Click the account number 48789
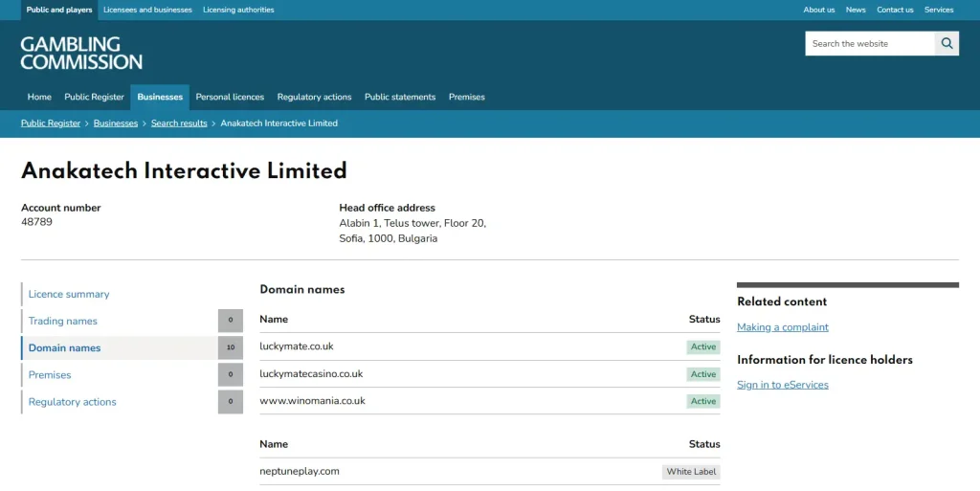Screen dimensions: 980x491 (x=37, y=222)
